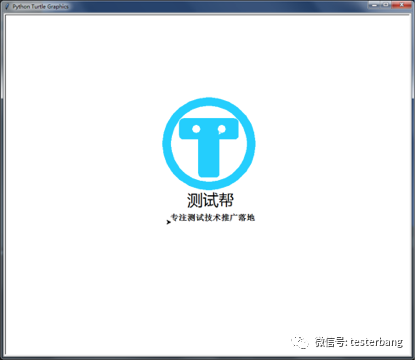Click the Python Turtle Graphics window icon
415x360 pixels.
pos(8,6)
